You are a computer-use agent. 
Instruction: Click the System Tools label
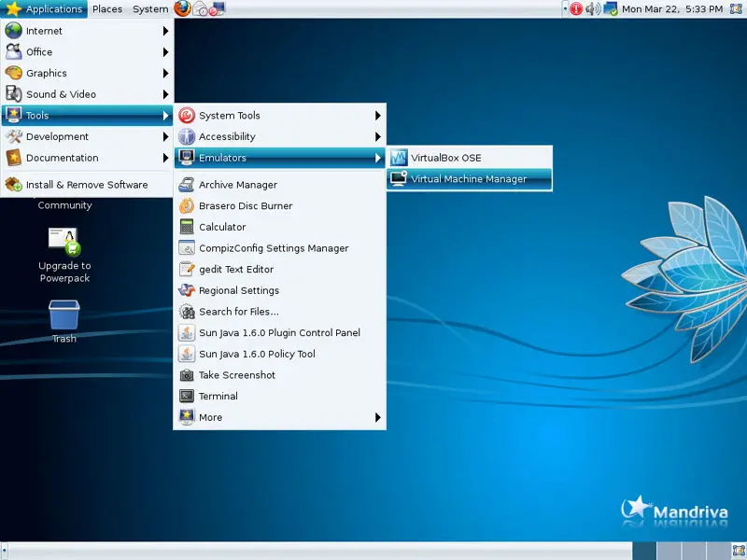(229, 116)
